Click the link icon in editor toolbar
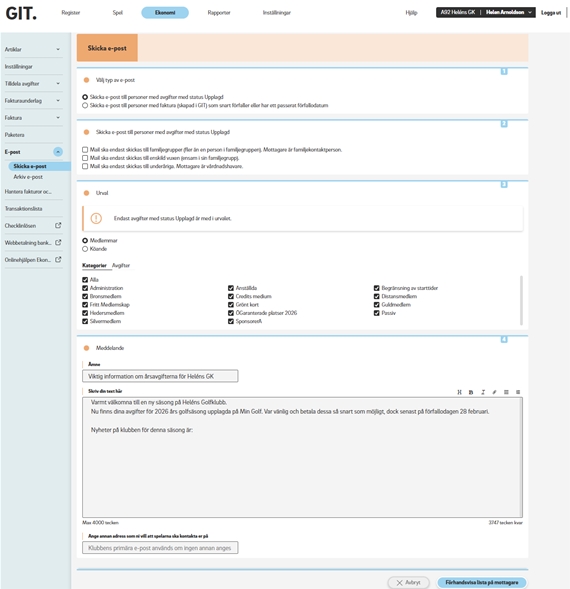The image size is (570, 589). tap(494, 392)
